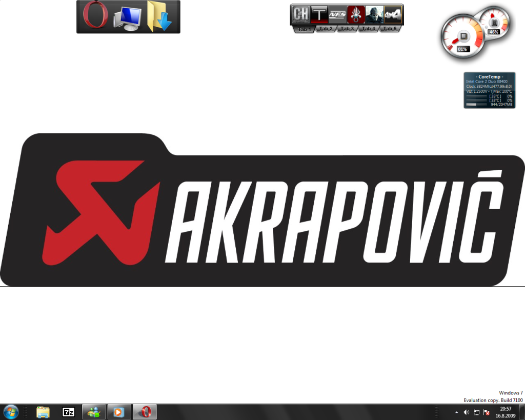525x420 pixels.
Task: Click the RAM usage gauge showing 46%
Action: pyautogui.click(x=494, y=24)
